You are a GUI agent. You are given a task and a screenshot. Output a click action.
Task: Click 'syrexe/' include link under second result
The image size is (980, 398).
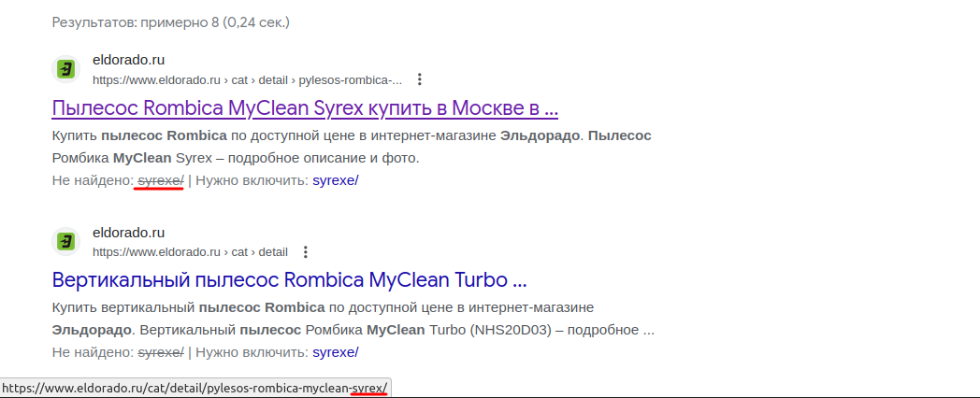(x=335, y=352)
